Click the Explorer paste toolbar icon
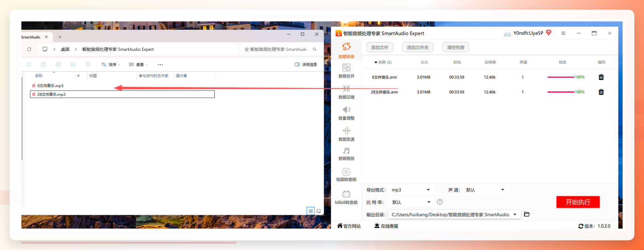644x250 pixels. (43, 64)
